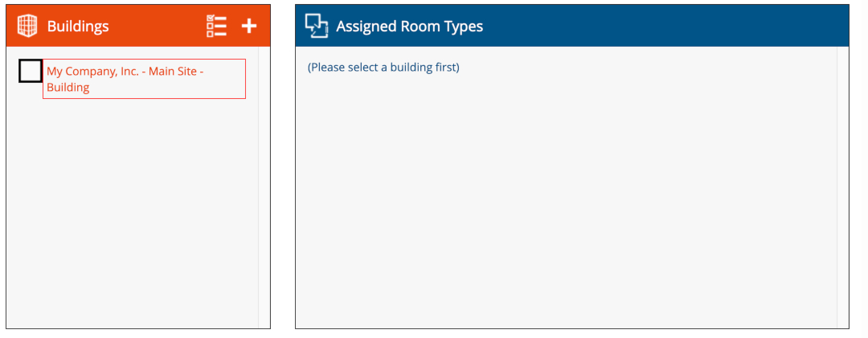Click the Assigned Room Types header icon
Image resolution: width=868 pixels, height=338 pixels.
pyautogui.click(x=317, y=26)
